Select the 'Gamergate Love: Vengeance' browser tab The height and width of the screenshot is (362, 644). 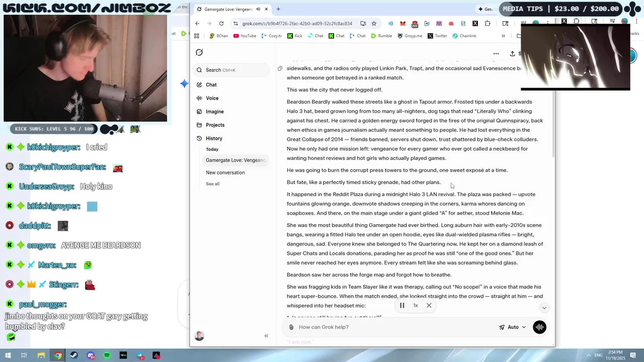point(232,9)
